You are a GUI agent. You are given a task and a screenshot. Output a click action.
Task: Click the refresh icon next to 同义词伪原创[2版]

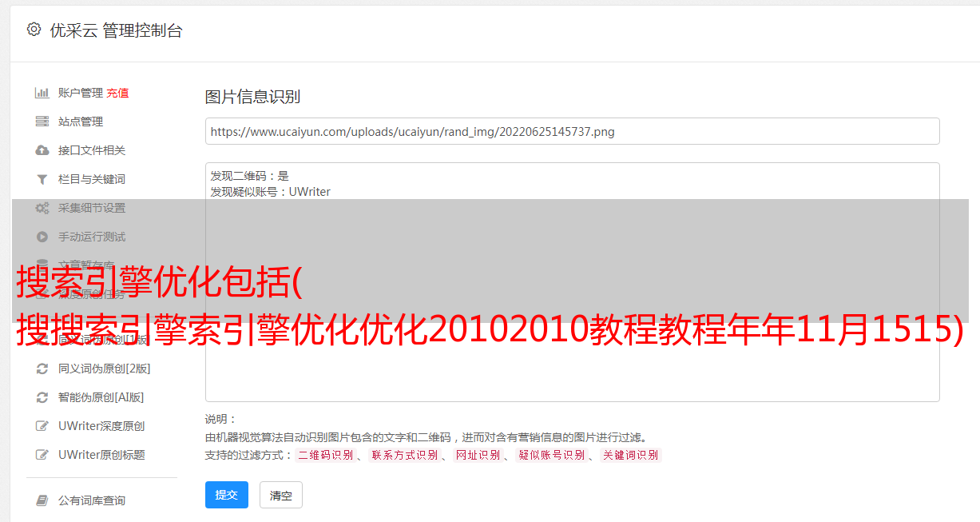[x=42, y=369]
